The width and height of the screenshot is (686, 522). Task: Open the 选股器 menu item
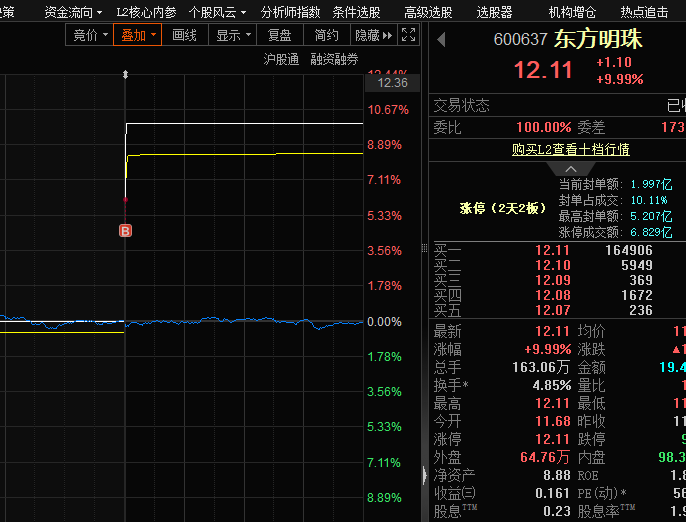point(494,12)
